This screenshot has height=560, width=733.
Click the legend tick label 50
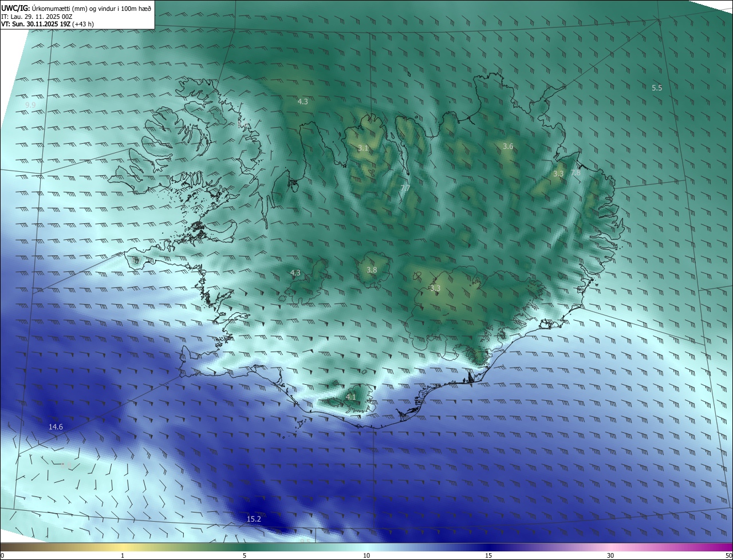click(x=728, y=555)
